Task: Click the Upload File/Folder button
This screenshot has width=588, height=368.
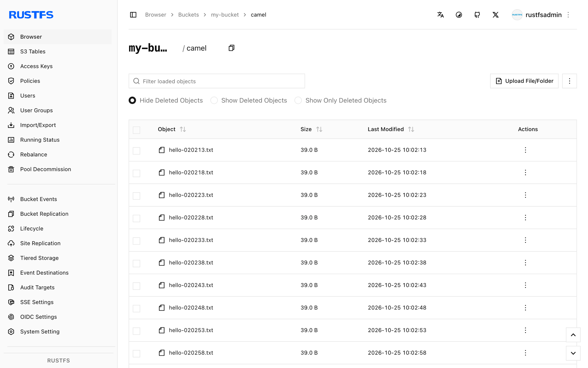Action: coord(524,81)
